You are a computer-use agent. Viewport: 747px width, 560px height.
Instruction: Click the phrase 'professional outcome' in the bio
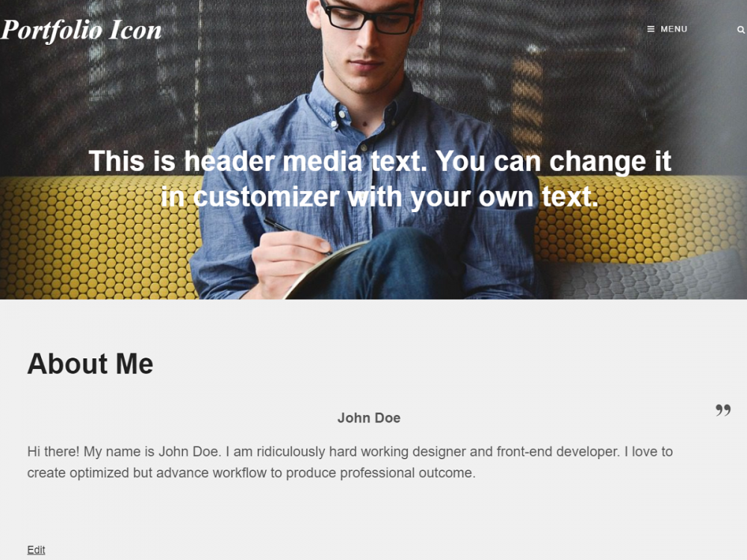click(x=407, y=473)
